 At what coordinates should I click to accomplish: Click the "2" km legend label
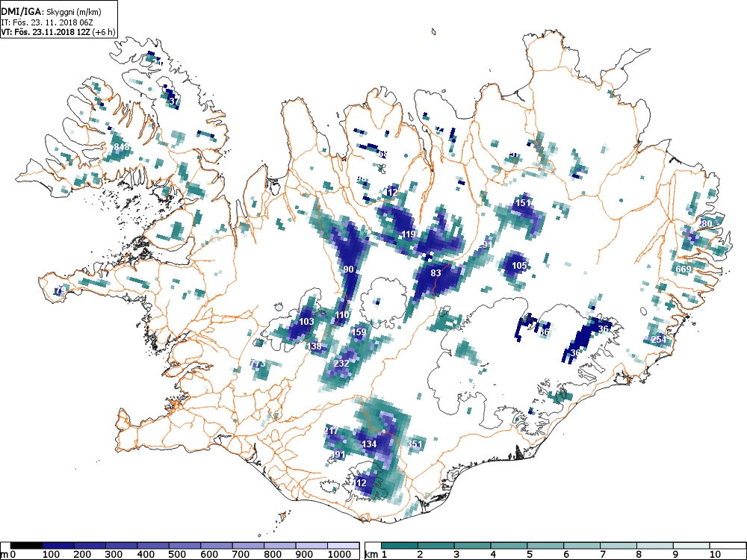(x=420, y=555)
